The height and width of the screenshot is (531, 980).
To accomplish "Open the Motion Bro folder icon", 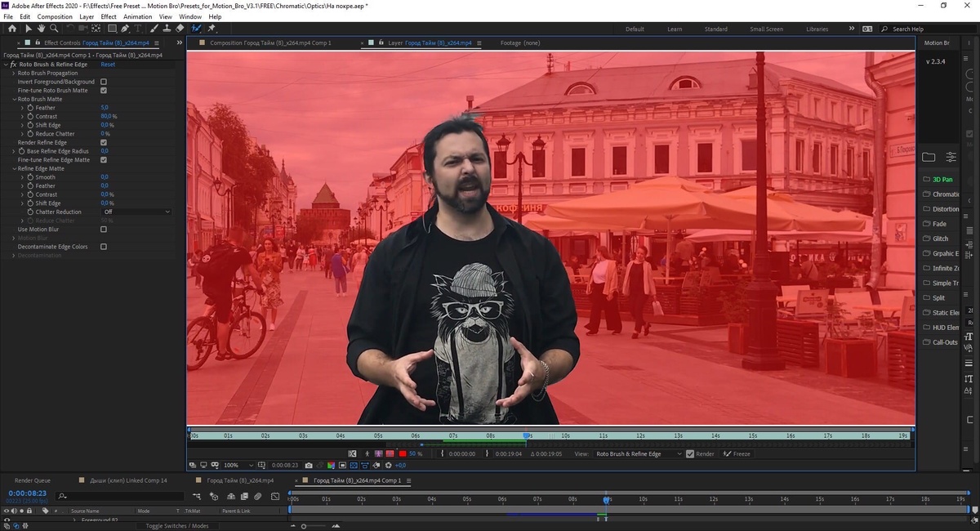I will pos(929,157).
